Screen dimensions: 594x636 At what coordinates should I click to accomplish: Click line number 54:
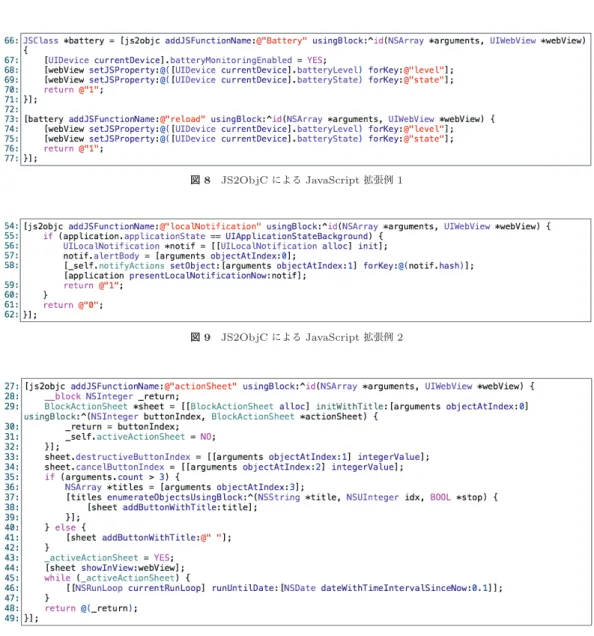point(11,226)
